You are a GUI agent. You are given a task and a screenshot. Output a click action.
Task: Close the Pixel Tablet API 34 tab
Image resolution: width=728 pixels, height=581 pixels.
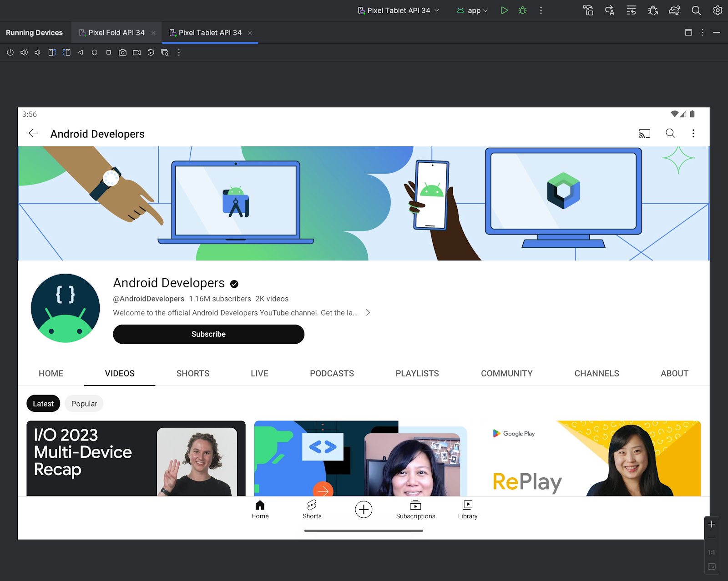(x=250, y=33)
